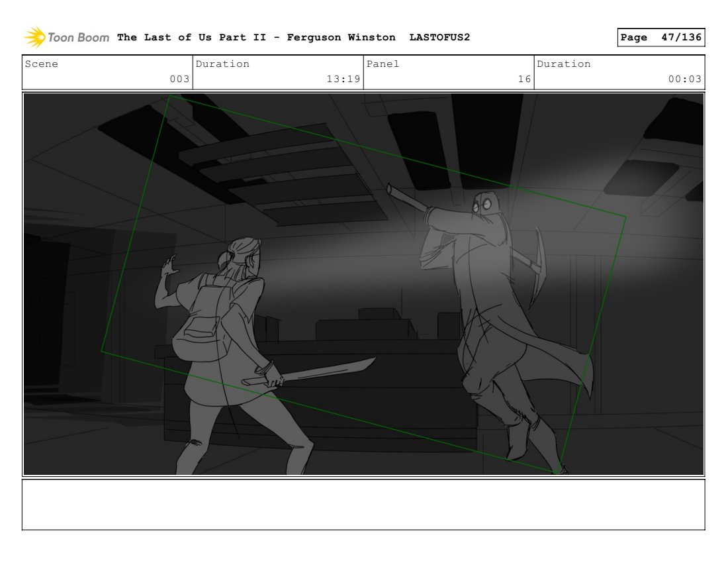Select the scene number '003'

coord(179,79)
